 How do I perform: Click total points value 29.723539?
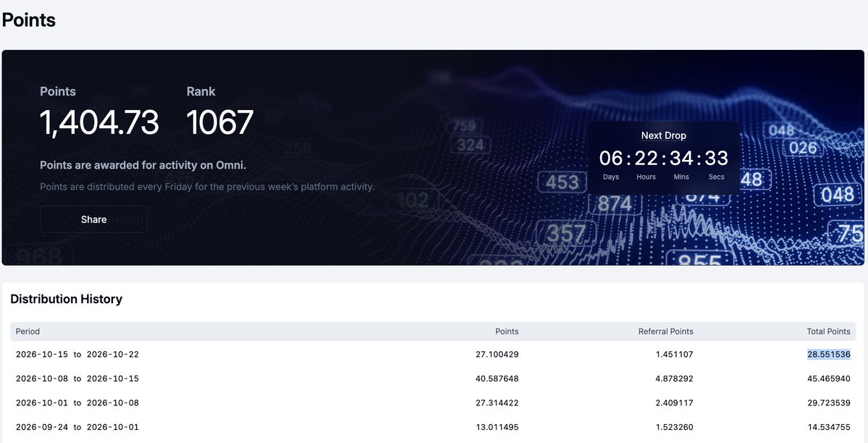(x=829, y=403)
